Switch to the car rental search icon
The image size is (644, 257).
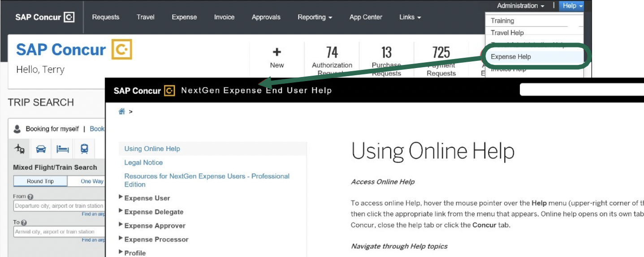[x=41, y=149]
